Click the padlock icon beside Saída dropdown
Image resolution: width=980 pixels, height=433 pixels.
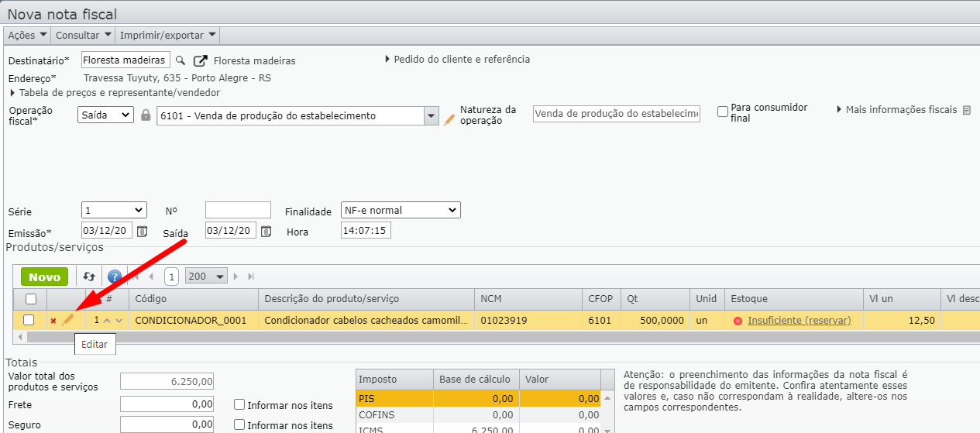(x=146, y=115)
